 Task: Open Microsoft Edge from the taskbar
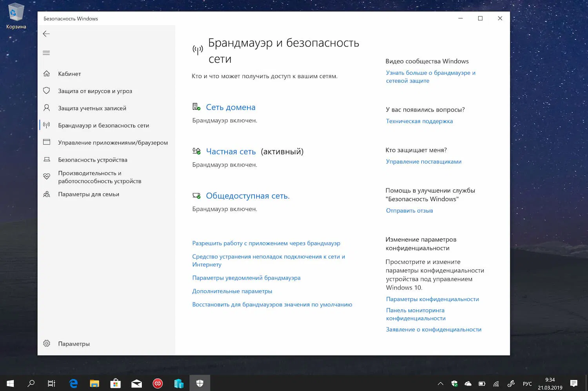[73, 383]
